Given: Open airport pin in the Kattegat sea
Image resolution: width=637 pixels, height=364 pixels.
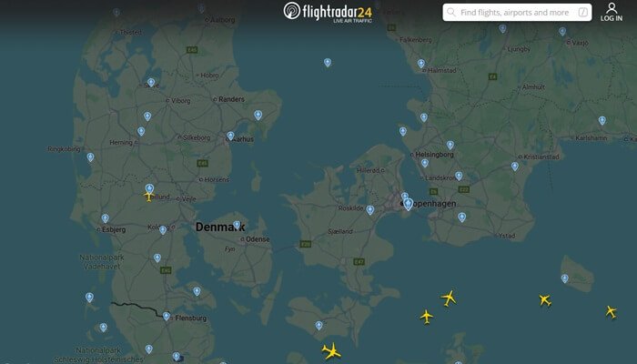Looking at the screenshot, I should click(x=328, y=62).
